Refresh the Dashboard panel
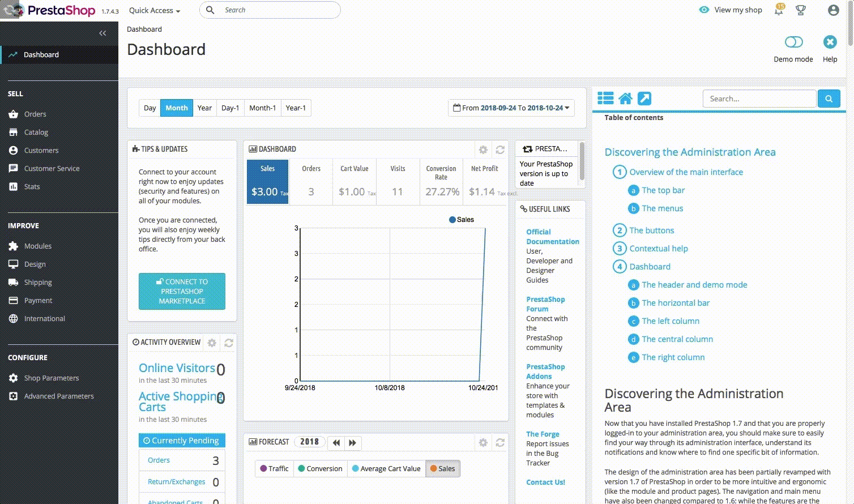Viewport: 854px width, 504px height. tap(500, 150)
